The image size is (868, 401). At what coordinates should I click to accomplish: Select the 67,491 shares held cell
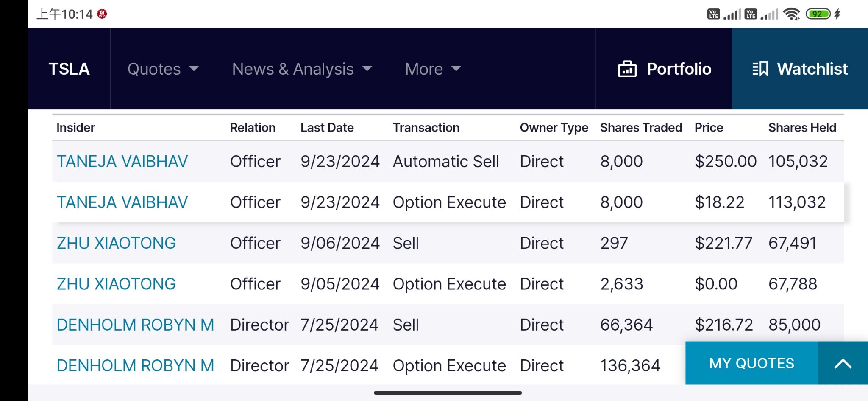point(793,243)
